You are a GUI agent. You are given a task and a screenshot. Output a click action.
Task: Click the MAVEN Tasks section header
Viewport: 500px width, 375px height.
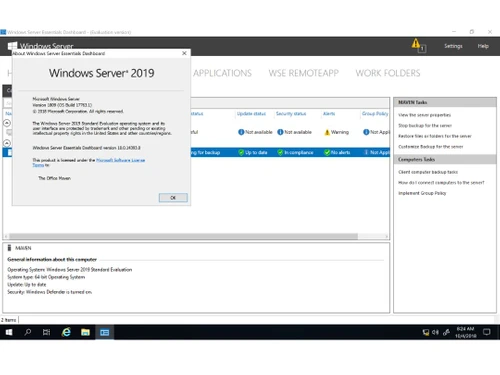[445, 102]
